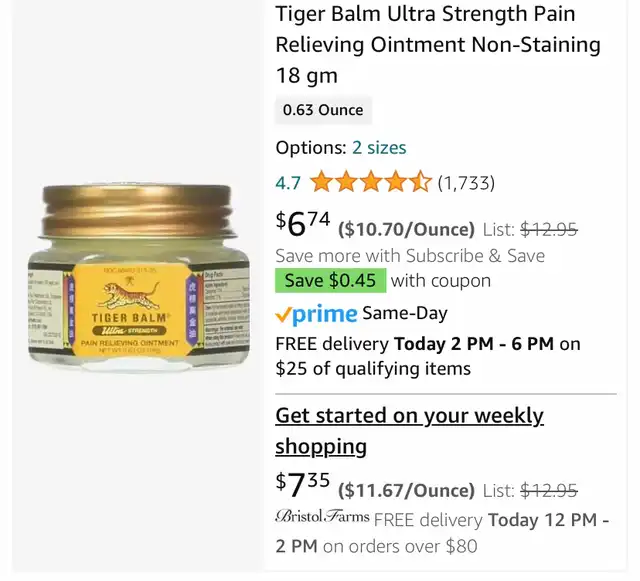Click the 4.7 rating number
The image size is (640, 581).
288,183
